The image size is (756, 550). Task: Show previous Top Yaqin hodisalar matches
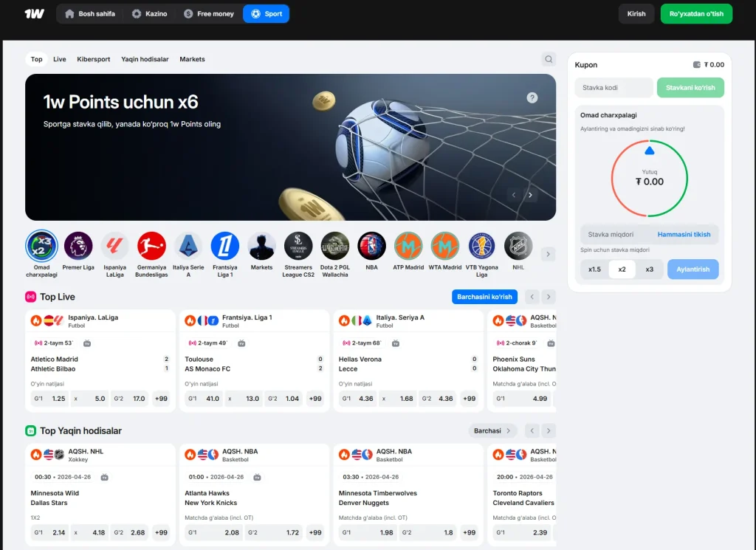coord(532,431)
